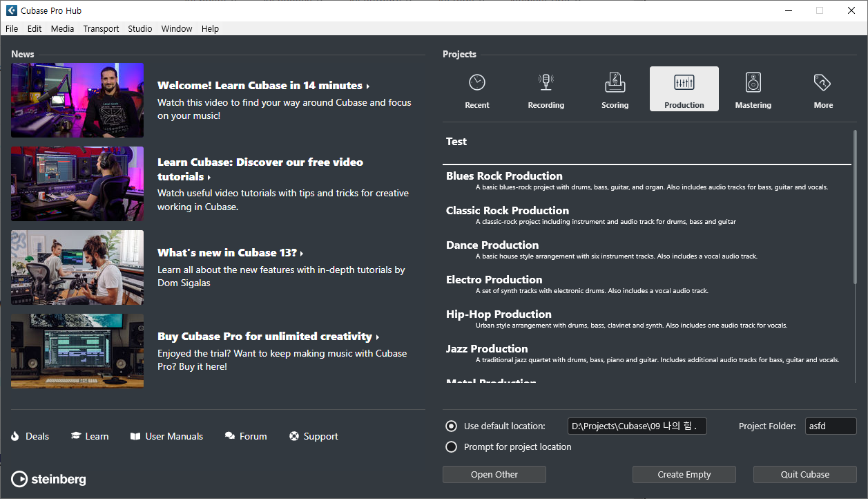Click the Steinberg logo
The width and height of the screenshot is (868, 499).
click(48, 479)
